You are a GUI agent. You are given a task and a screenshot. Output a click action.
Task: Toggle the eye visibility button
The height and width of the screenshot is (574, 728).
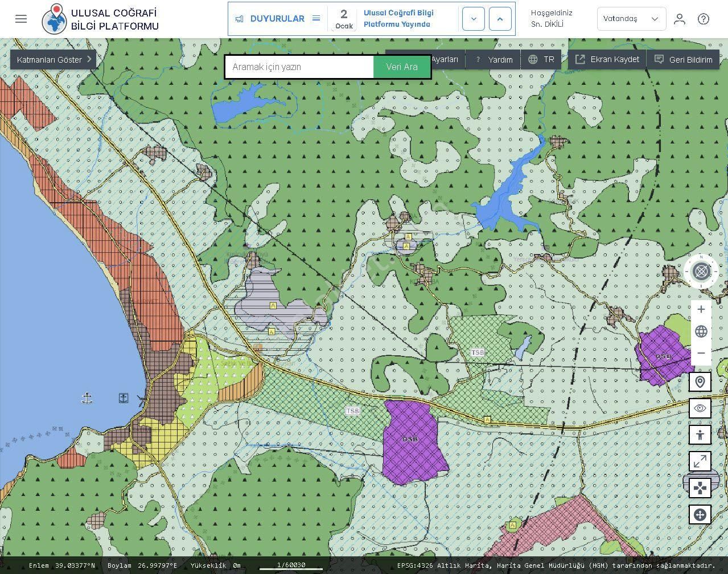[700, 408]
